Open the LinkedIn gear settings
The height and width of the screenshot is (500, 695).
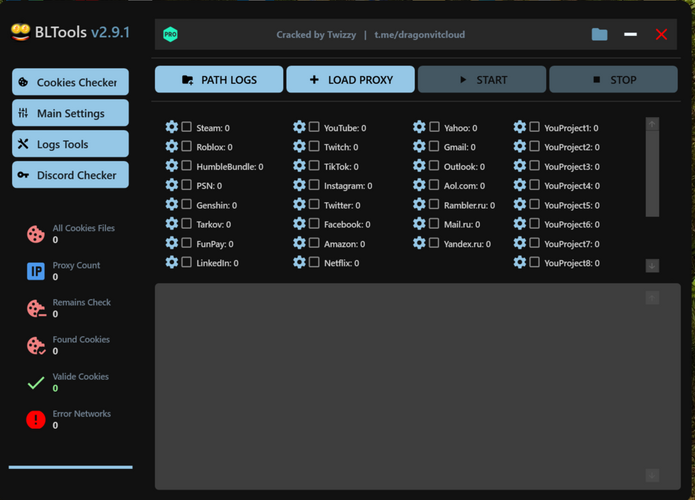click(x=172, y=262)
